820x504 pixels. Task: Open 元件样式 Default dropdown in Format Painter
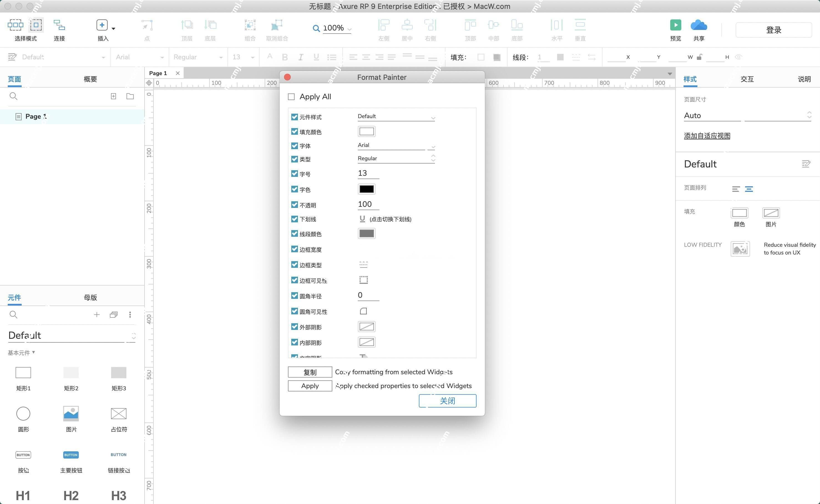coord(396,117)
